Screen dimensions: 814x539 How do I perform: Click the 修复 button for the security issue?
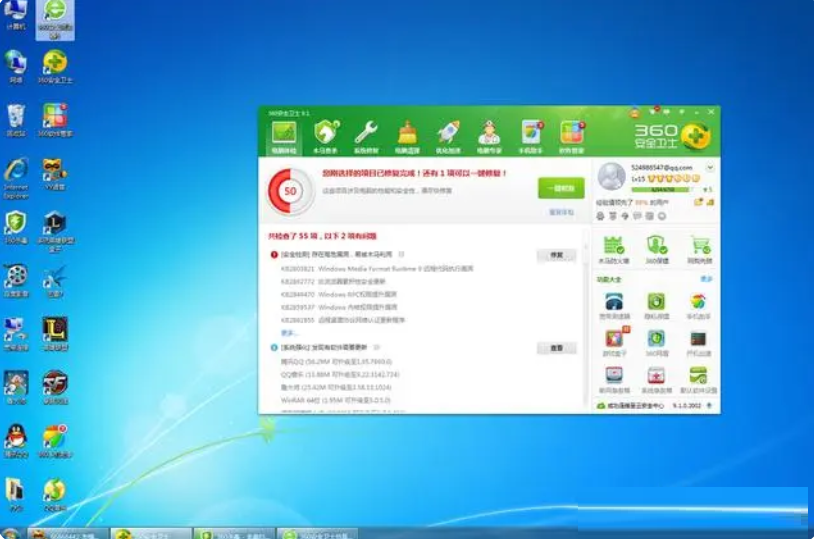click(x=557, y=255)
